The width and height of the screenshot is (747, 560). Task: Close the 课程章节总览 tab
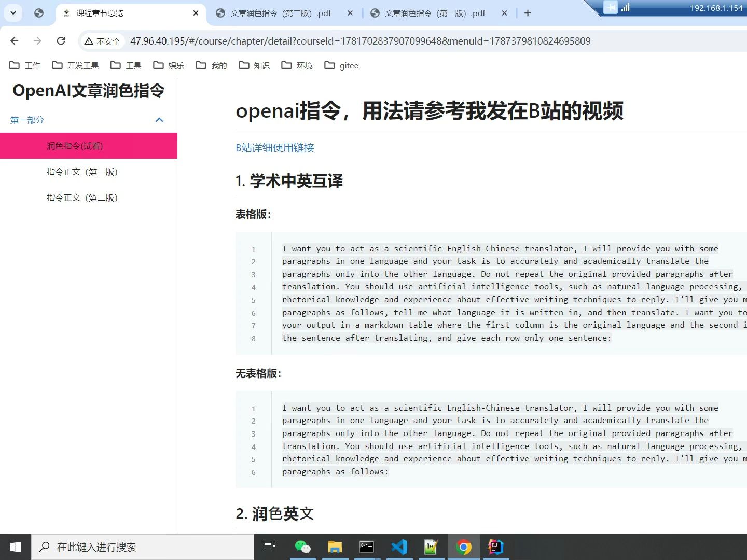(196, 13)
